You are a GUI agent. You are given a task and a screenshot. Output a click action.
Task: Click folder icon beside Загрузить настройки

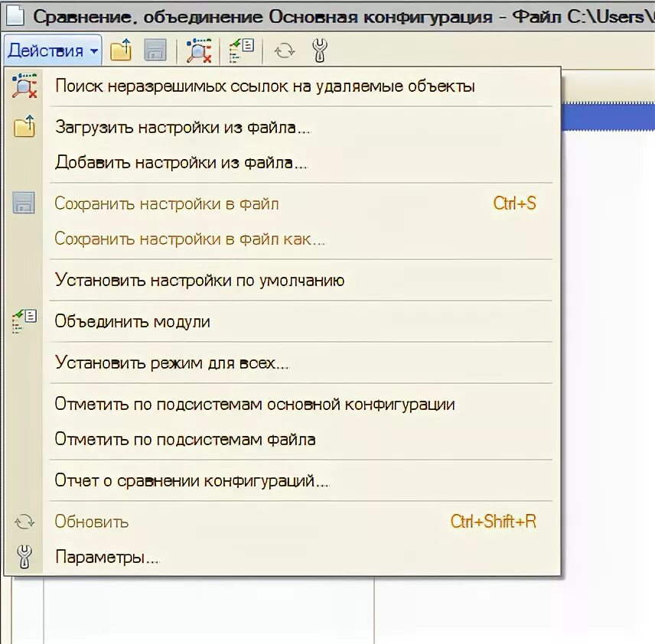(24, 126)
